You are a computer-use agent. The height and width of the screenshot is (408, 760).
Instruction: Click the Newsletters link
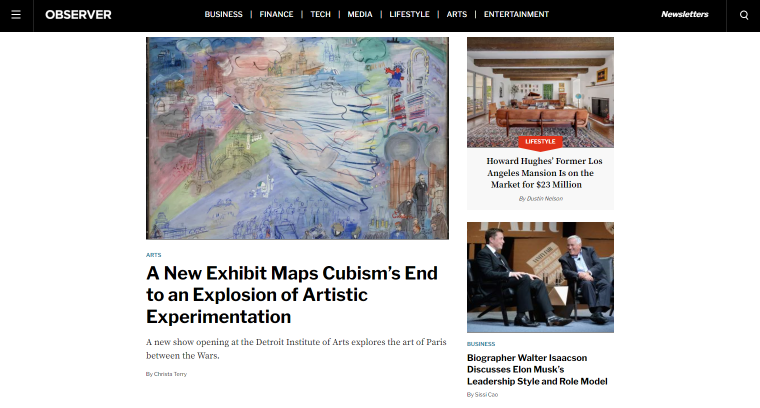684,15
